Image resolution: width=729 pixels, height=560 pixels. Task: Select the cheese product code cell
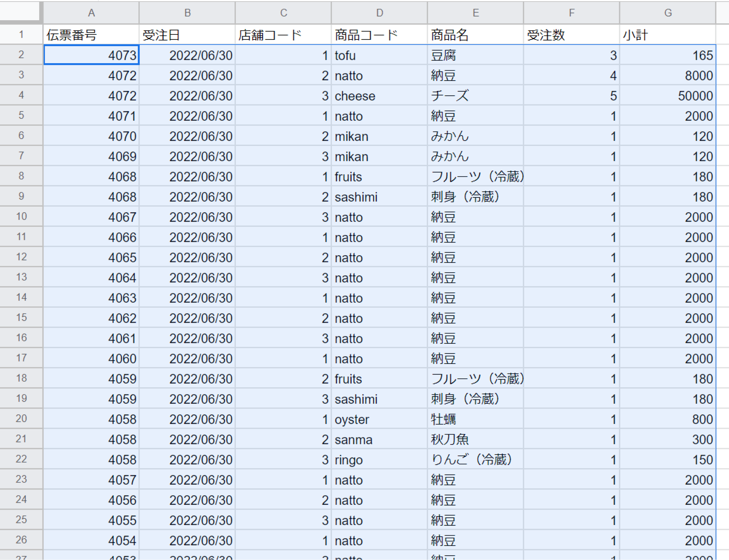click(x=379, y=96)
